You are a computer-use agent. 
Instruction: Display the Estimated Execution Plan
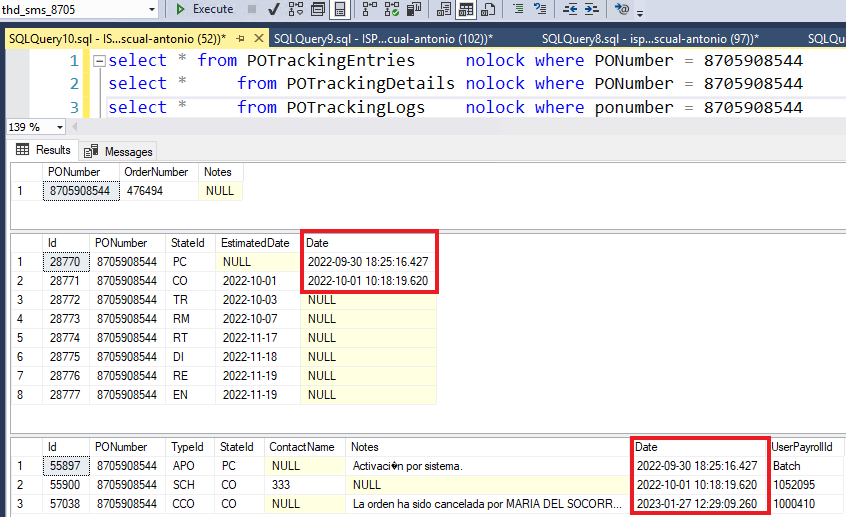tap(295, 9)
